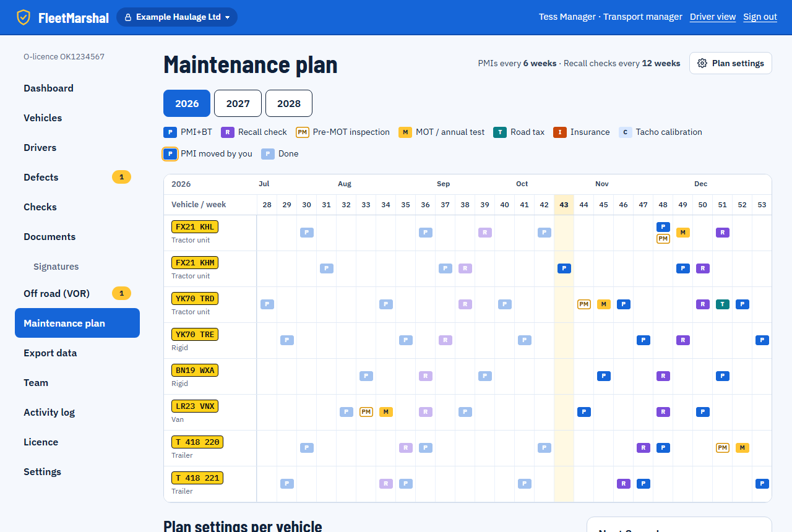Open Settings in the sidebar
Viewport: 792px width, 532px height.
tap(77, 471)
